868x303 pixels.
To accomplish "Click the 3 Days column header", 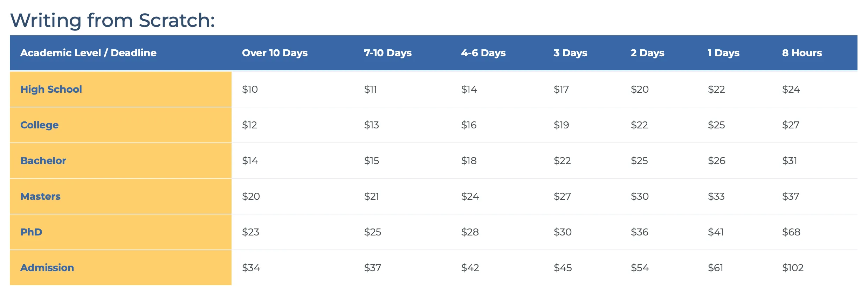I will pyautogui.click(x=570, y=53).
